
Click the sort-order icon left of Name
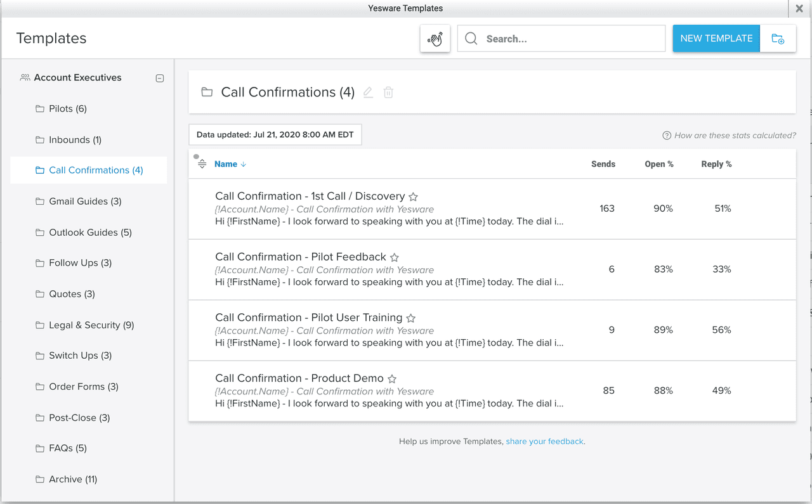point(201,163)
